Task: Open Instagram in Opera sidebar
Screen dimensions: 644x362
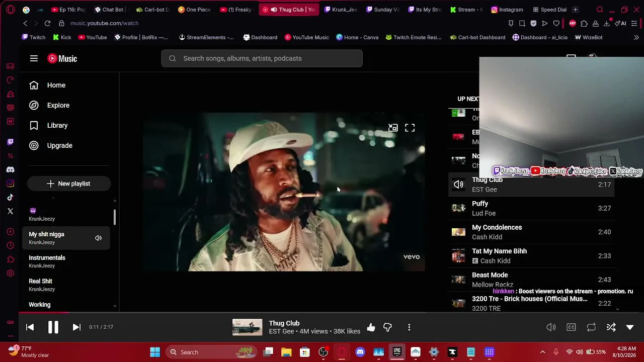Action: [10, 184]
